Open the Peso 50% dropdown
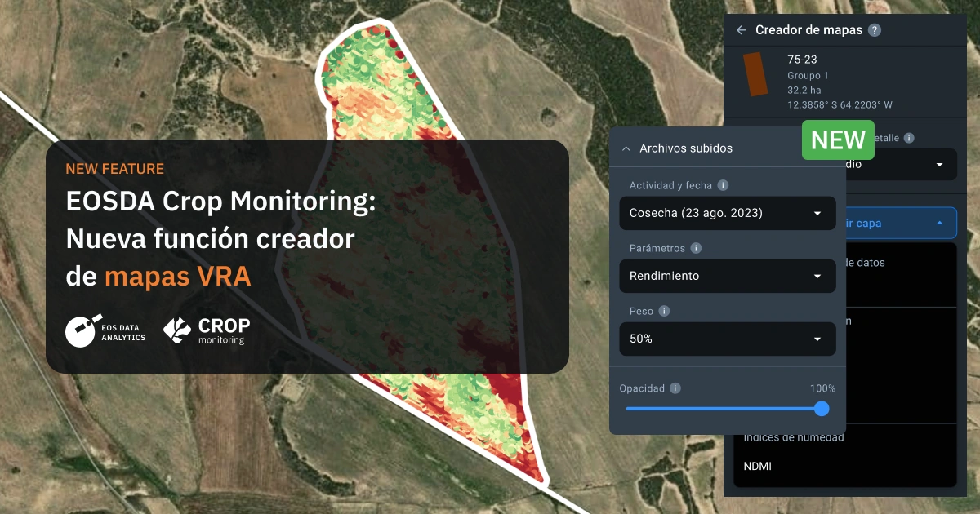 (727, 339)
